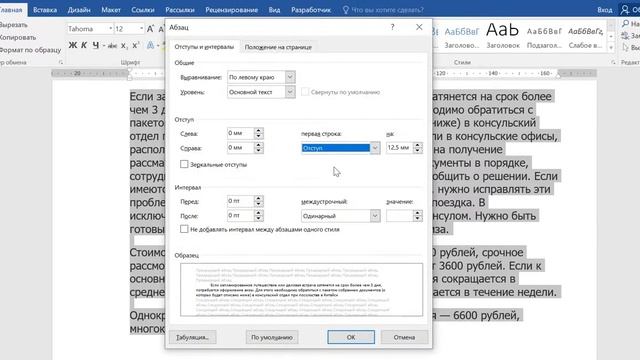Click Вход sign-in link
Screen dimensions: 640x360
[x=604, y=10]
